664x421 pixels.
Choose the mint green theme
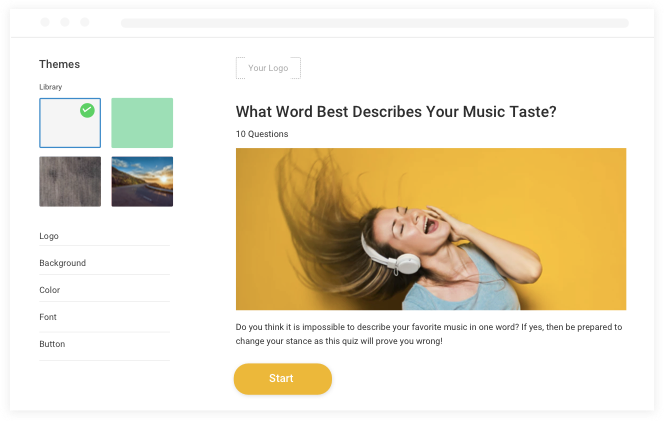(x=142, y=122)
